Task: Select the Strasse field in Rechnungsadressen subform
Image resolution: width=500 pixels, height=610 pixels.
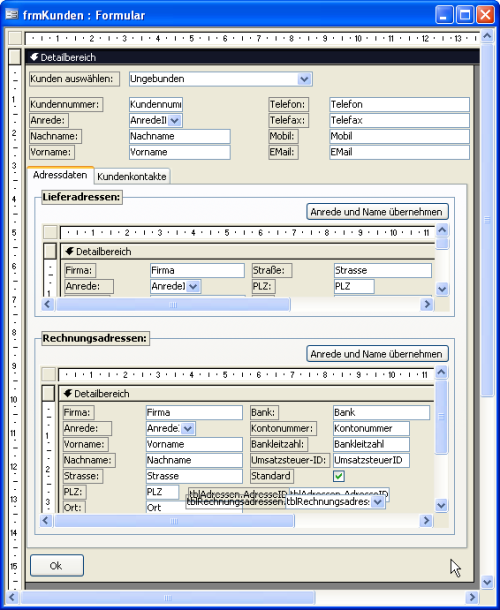Action: [x=194, y=476]
